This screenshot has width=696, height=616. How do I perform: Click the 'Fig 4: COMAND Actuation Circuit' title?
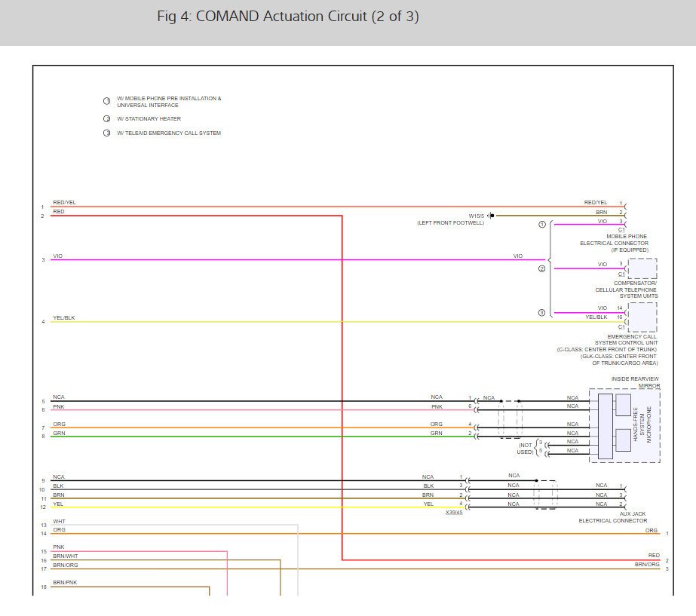(x=287, y=17)
